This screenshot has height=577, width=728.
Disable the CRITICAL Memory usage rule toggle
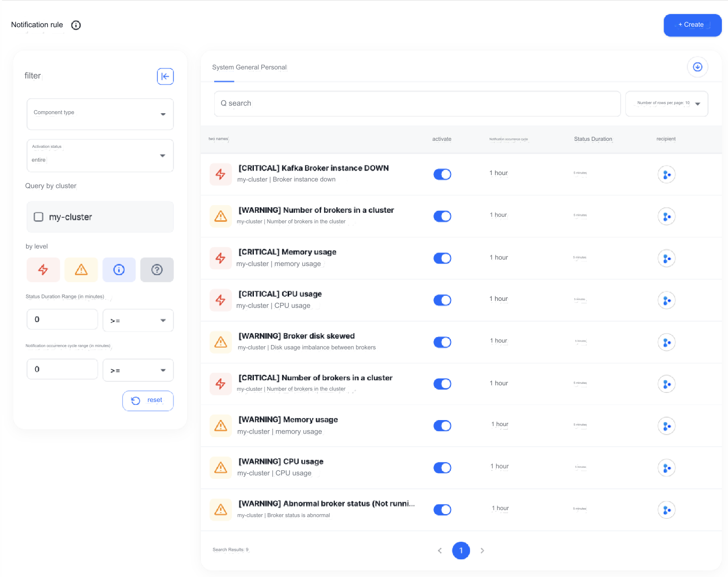(x=442, y=258)
